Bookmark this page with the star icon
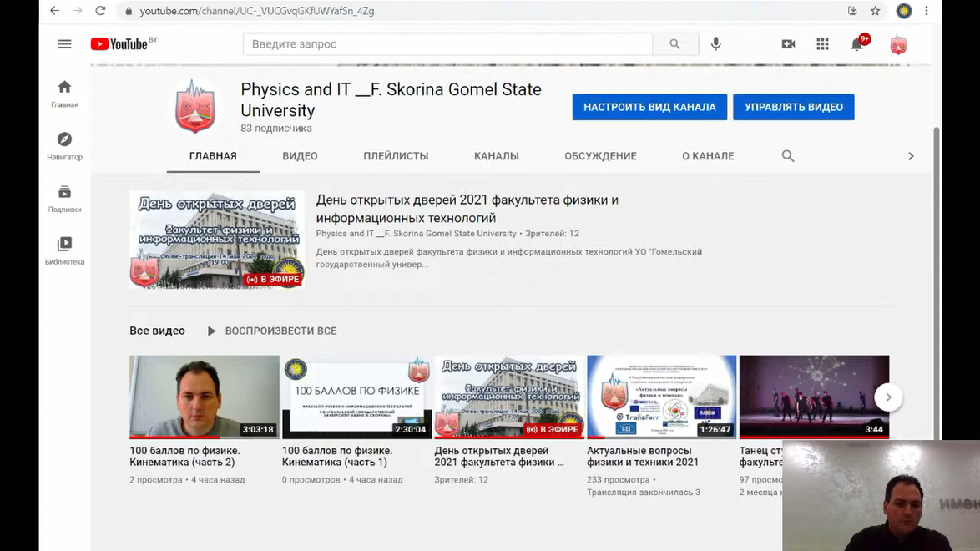The height and width of the screenshot is (551, 980). [875, 11]
